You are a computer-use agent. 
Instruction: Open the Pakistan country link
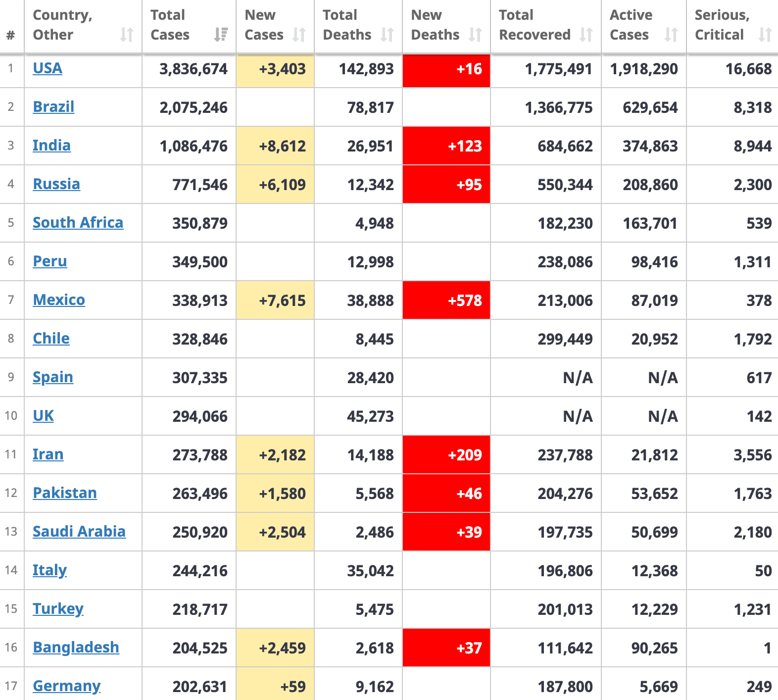pos(65,493)
